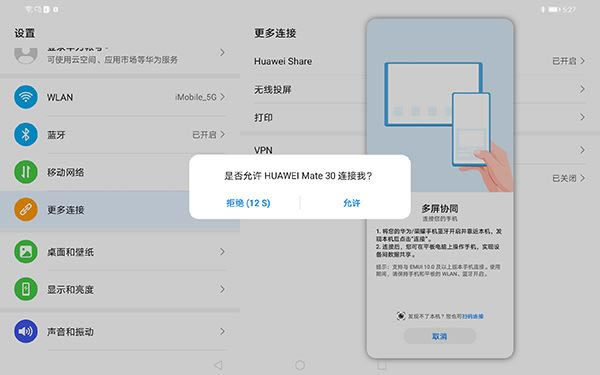
Task: Tap the 扫码连接 link
Action: click(473, 316)
